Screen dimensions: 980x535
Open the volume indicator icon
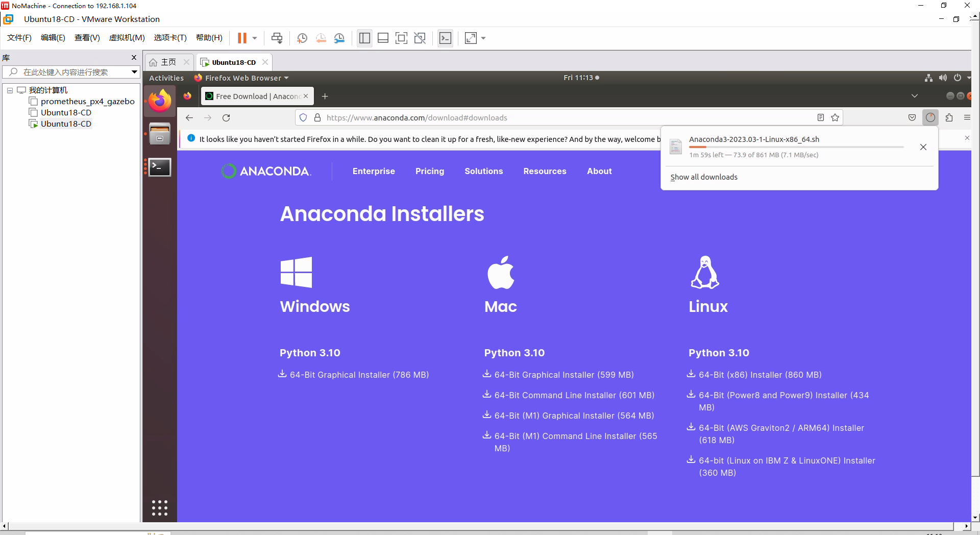[x=943, y=78]
